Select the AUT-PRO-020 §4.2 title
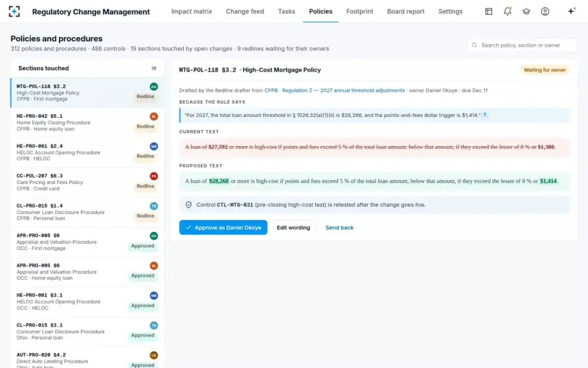588x368 pixels. pos(41,355)
